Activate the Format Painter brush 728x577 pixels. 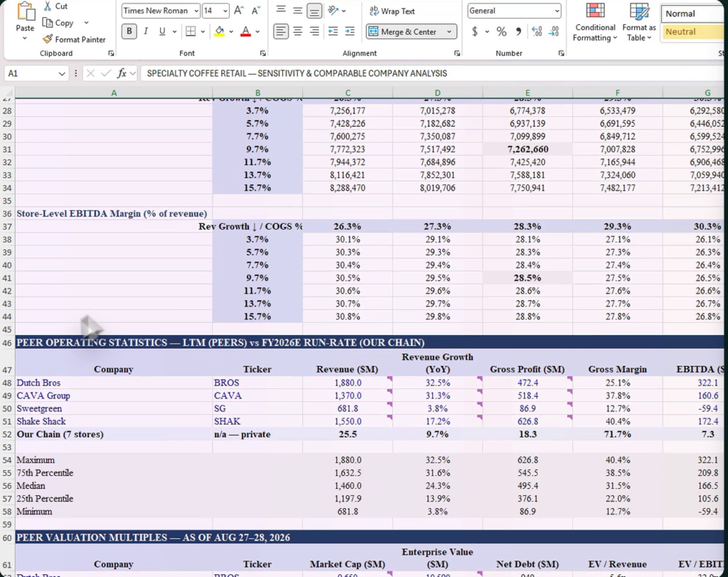74,40
